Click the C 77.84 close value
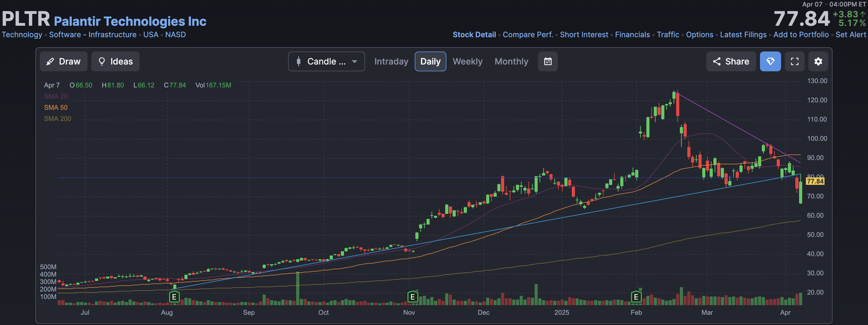Image resolution: width=868 pixels, height=325 pixels. tap(175, 85)
